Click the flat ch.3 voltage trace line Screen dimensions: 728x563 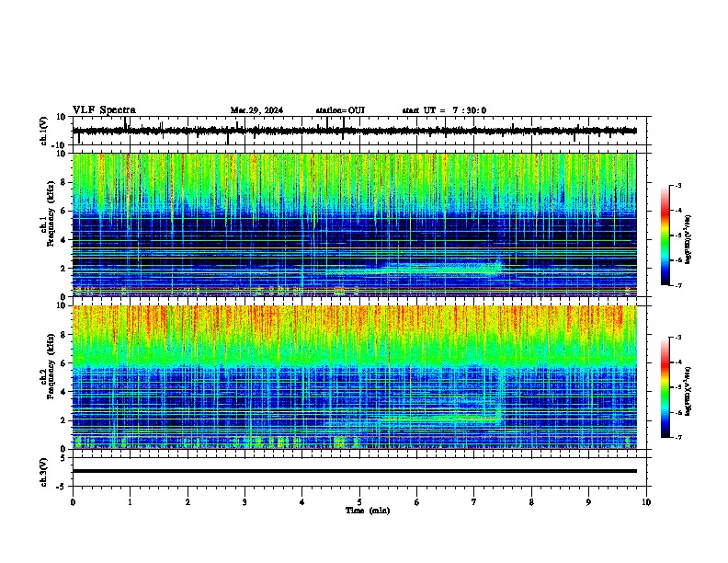click(x=355, y=471)
